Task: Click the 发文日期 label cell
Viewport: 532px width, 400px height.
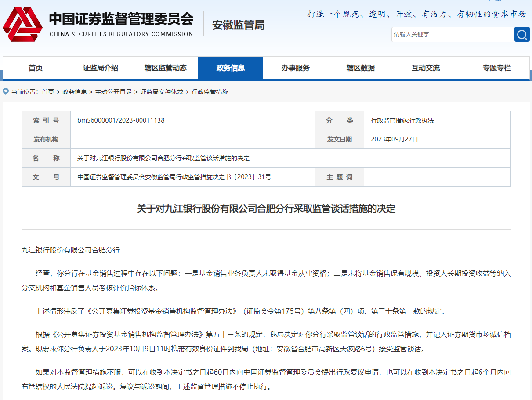Action: (340, 139)
